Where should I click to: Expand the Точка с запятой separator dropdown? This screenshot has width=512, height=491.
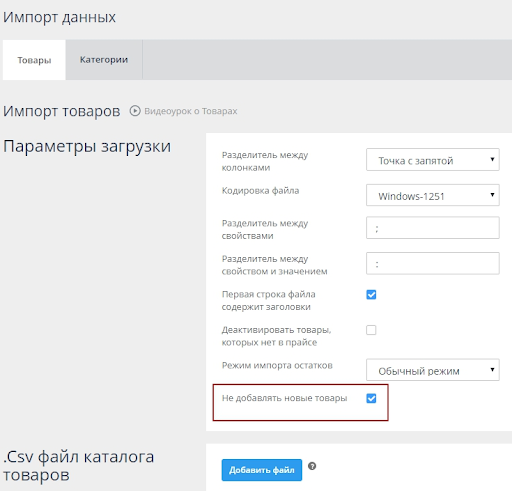tap(433, 160)
